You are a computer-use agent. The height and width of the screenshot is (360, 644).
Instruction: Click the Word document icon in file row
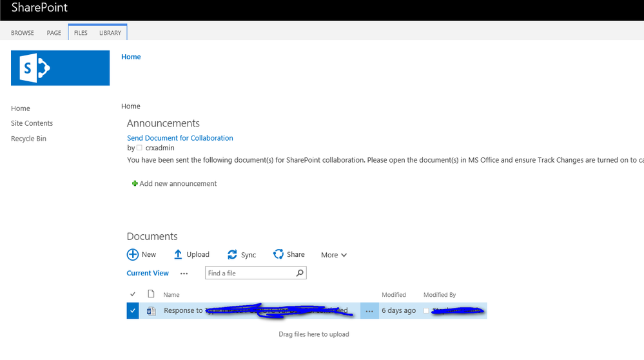tap(151, 311)
